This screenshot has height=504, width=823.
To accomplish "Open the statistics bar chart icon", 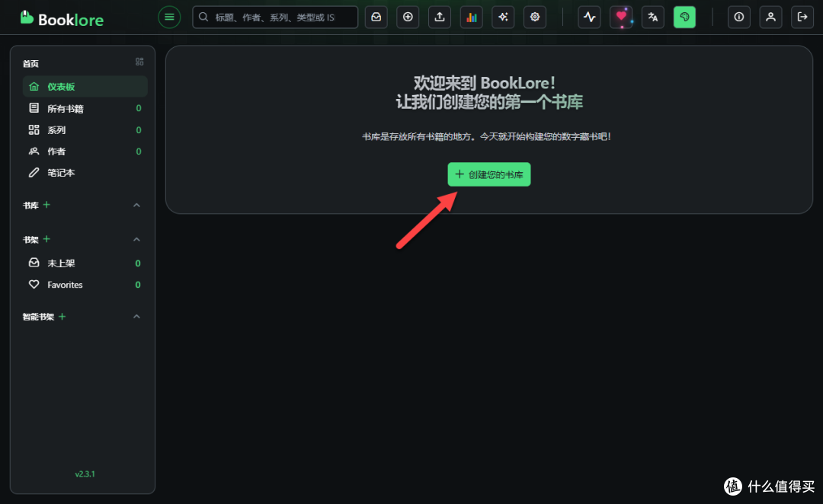I will 472,18.
